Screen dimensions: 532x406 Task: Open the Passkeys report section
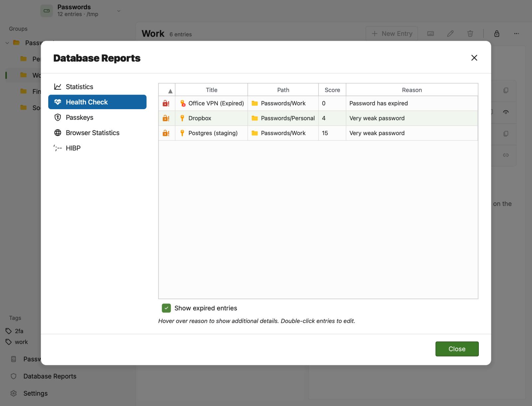(x=97, y=117)
